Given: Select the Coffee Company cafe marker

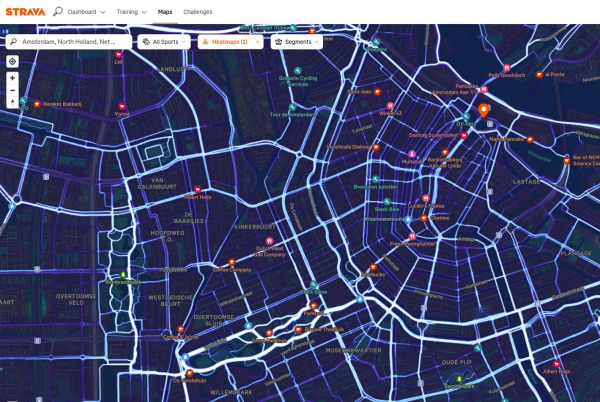Looking at the screenshot, I should [232, 262].
